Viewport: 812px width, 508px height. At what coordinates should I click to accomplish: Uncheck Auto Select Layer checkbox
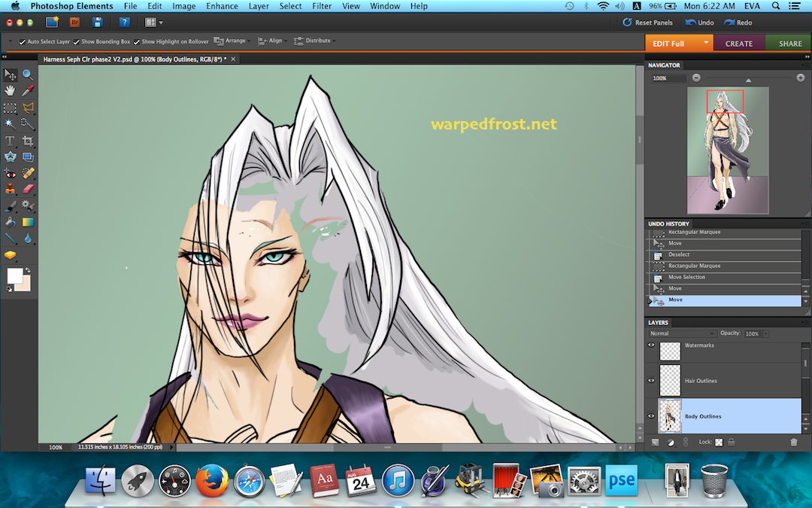point(23,41)
